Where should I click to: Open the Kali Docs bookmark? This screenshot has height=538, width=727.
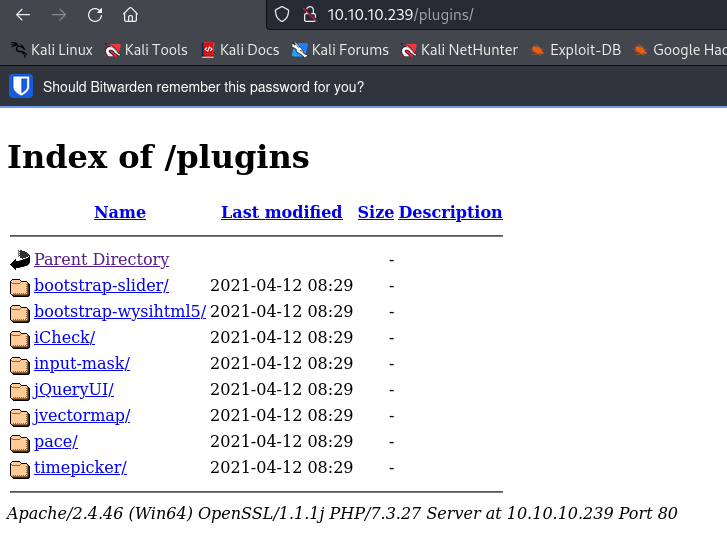[x=241, y=50]
